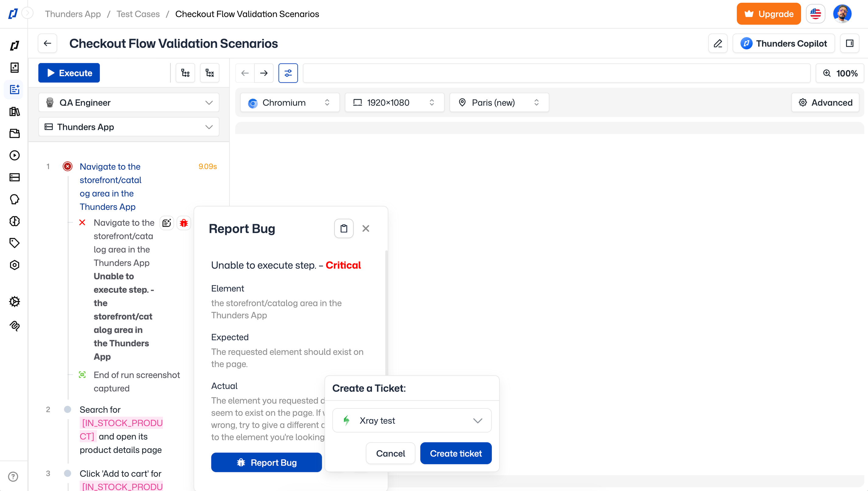The image size is (868, 491).
Task: Click the expand all steps tree icon
Action: pyautogui.click(x=185, y=73)
